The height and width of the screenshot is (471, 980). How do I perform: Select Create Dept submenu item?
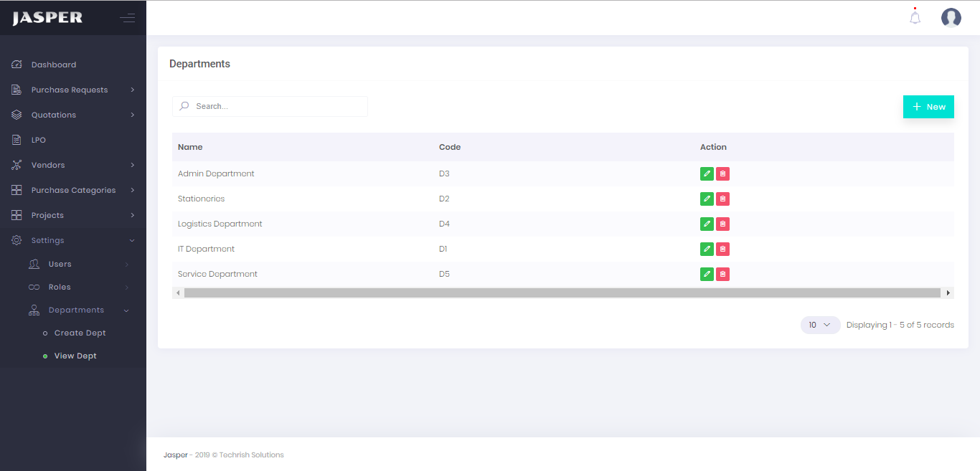[80, 333]
